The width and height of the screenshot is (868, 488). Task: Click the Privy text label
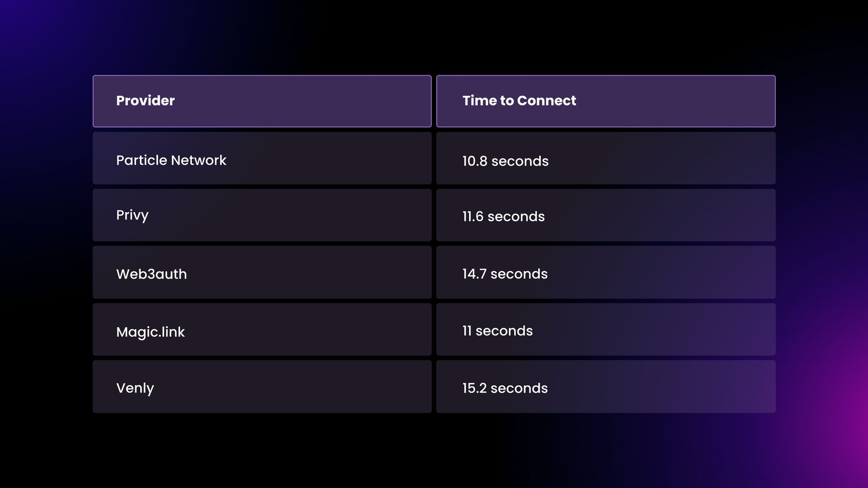coord(132,216)
